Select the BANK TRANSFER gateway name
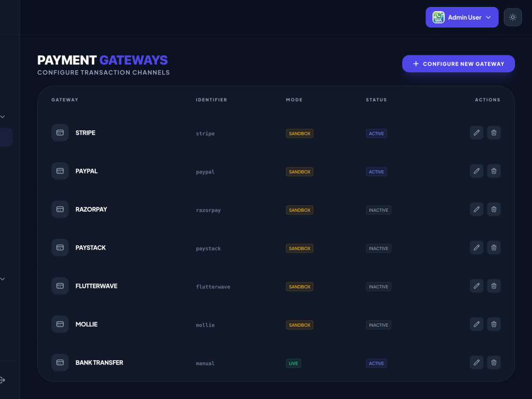 pyautogui.click(x=99, y=363)
